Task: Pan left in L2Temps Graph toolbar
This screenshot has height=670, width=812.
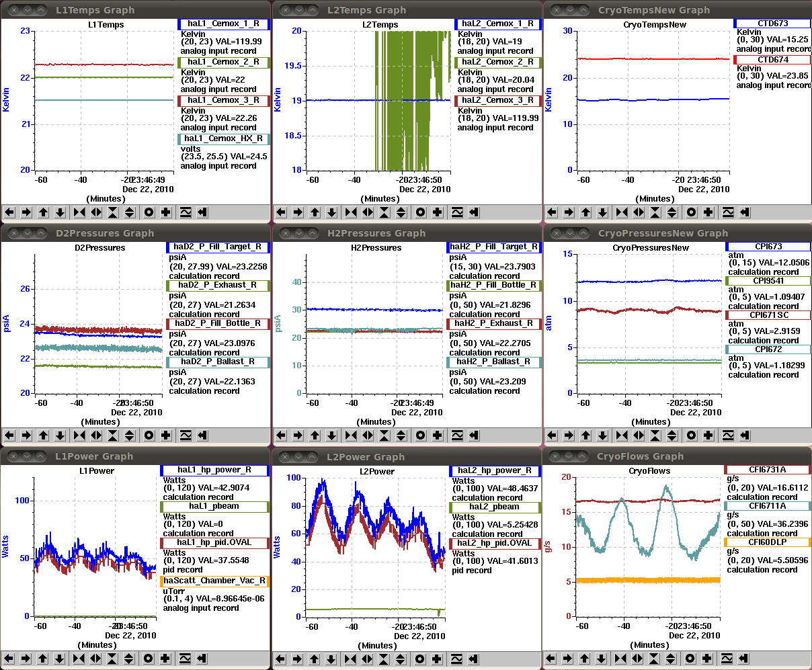Action: [x=281, y=212]
